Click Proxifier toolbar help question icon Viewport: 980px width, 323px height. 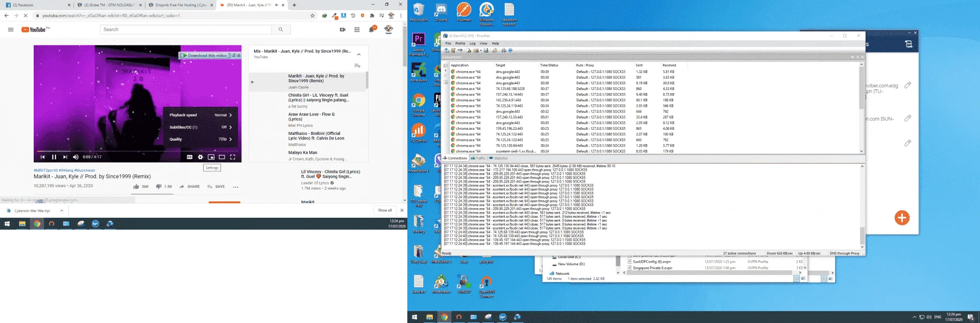coord(510,51)
